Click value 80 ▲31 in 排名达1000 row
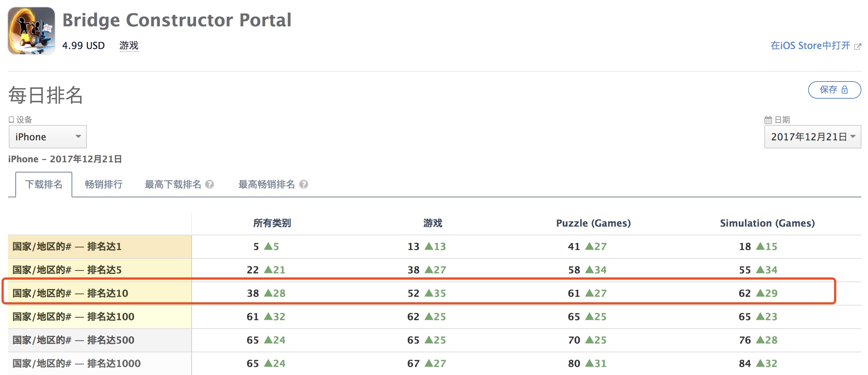868x375 pixels. [587, 364]
